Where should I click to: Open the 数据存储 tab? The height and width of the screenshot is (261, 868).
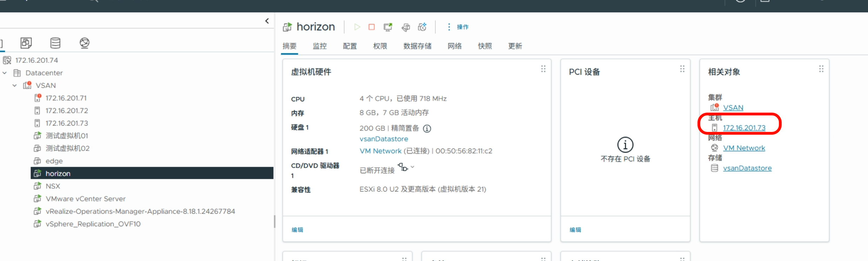417,46
